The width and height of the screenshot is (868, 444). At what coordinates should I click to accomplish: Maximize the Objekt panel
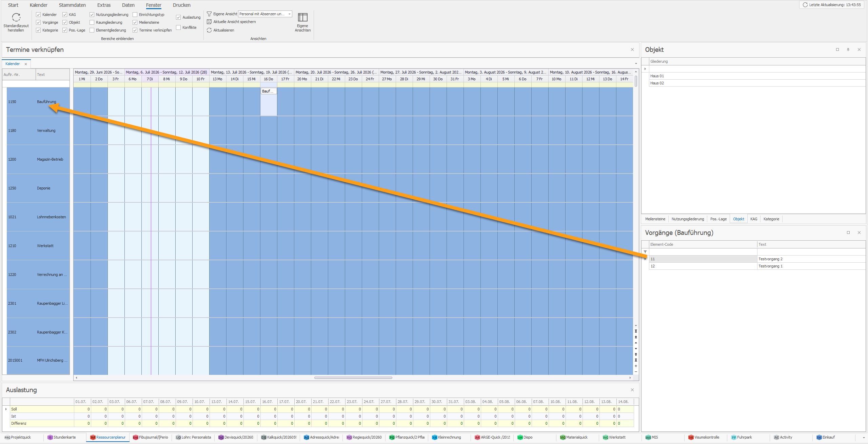coord(837,49)
